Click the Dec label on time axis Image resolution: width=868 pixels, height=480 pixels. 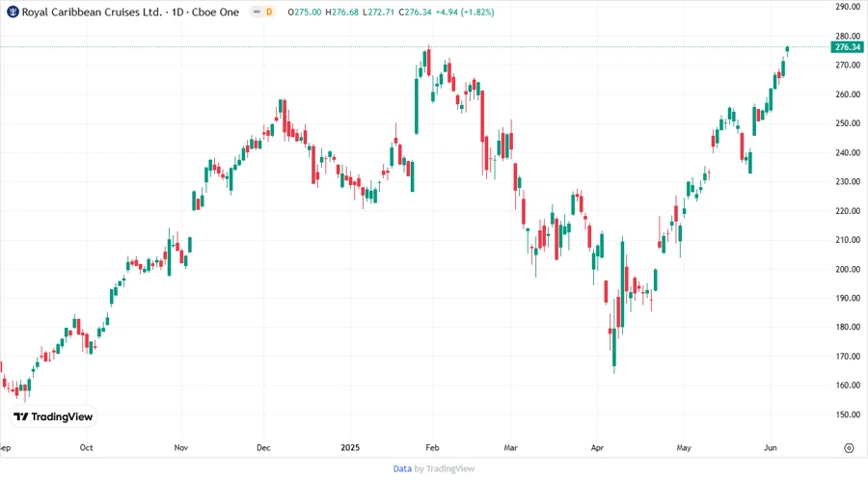pos(263,447)
